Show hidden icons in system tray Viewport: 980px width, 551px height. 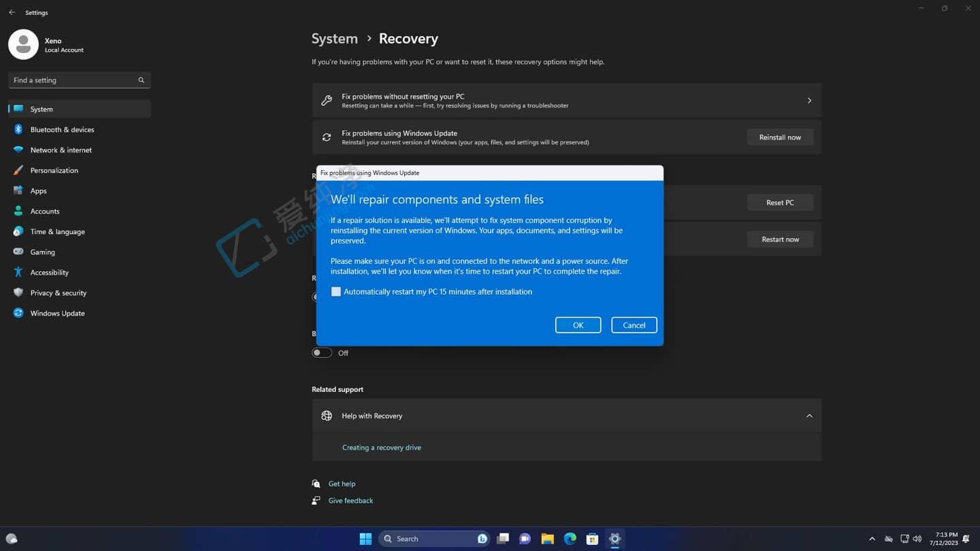(x=872, y=538)
